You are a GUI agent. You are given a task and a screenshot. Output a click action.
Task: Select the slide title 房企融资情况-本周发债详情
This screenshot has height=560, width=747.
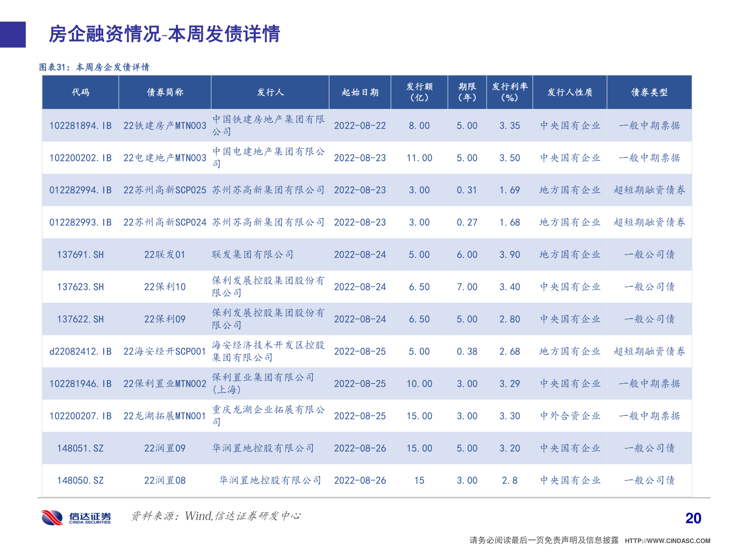tap(164, 34)
